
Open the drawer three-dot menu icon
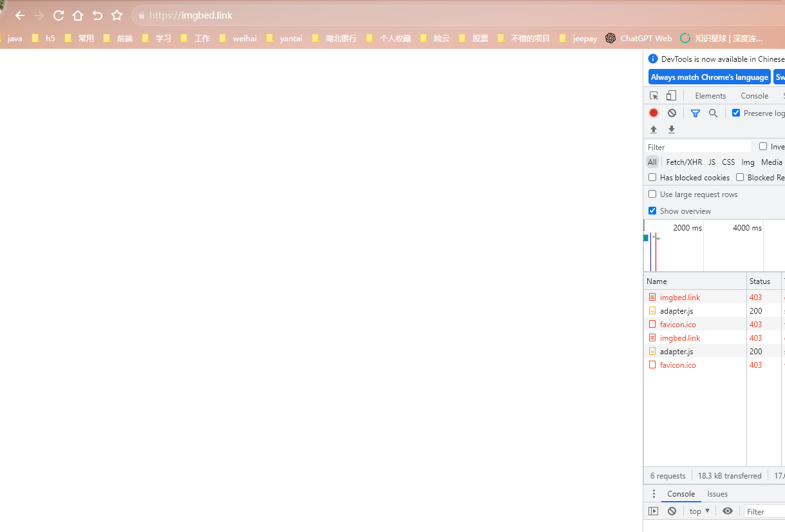(x=654, y=494)
